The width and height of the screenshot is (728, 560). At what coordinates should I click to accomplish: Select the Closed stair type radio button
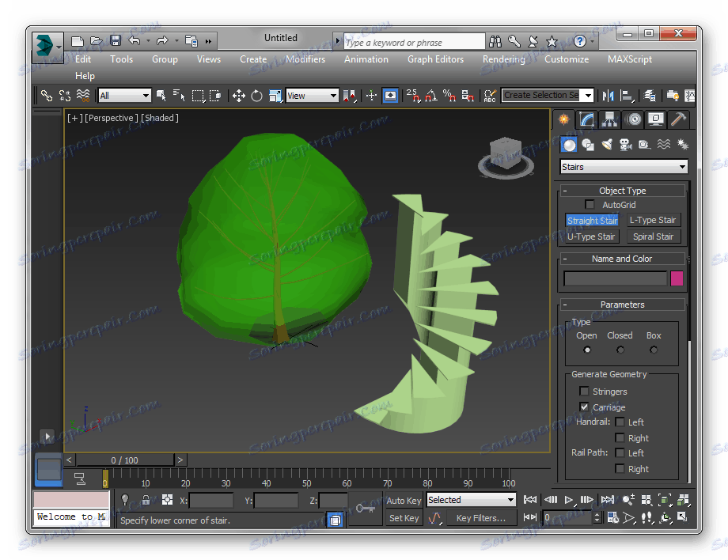(620, 350)
